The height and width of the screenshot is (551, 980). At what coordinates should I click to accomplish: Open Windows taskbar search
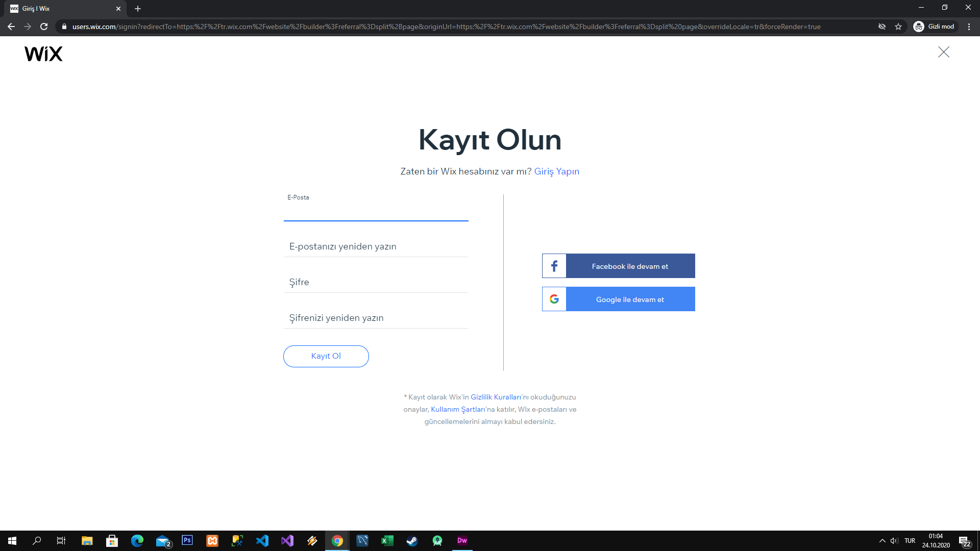(37, 541)
